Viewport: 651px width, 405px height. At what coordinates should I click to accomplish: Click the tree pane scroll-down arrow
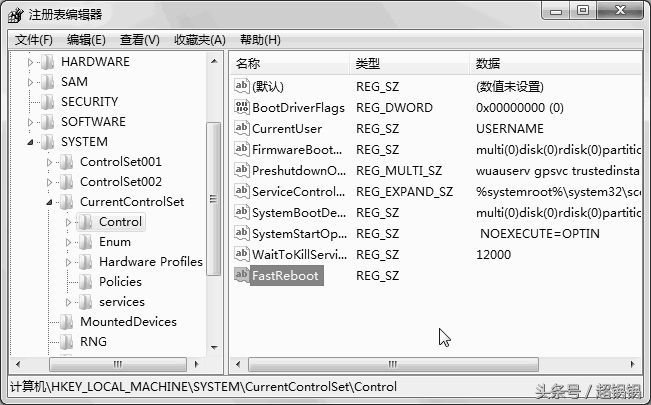click(214, 347)
